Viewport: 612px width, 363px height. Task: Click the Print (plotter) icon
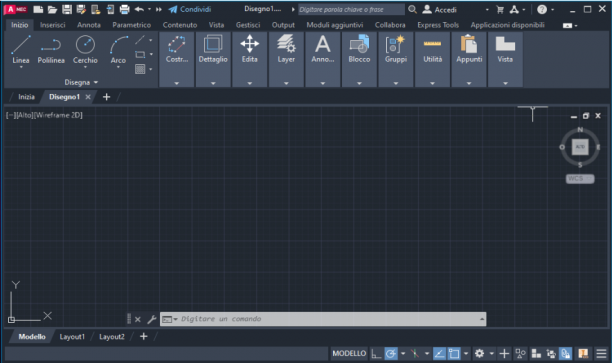125,9
